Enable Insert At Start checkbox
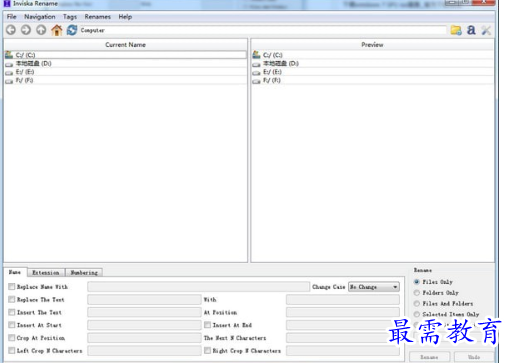 tap(12, 325)
